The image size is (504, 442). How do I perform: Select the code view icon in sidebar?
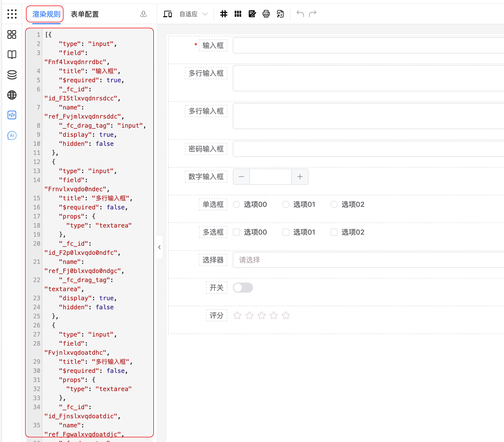pos(12,115)
